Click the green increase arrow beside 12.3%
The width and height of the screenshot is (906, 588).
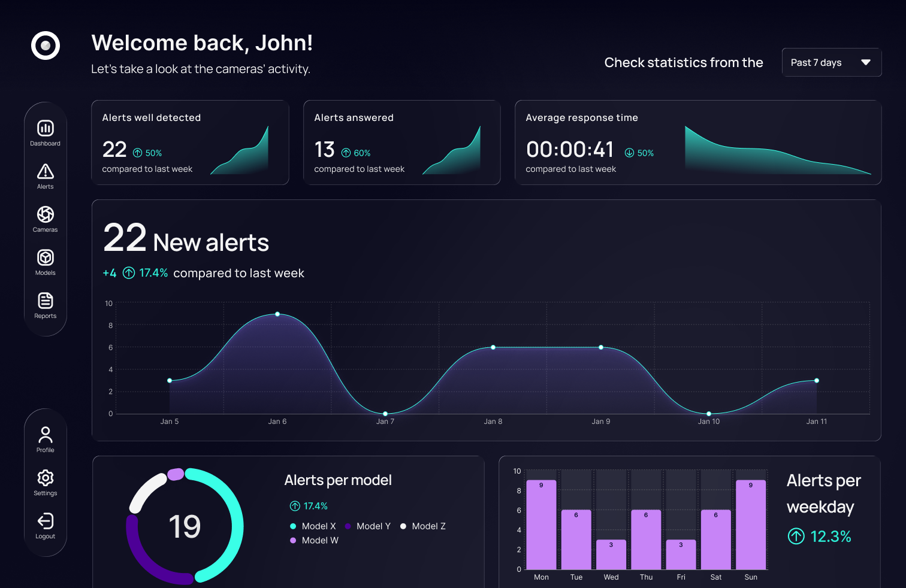796,537
